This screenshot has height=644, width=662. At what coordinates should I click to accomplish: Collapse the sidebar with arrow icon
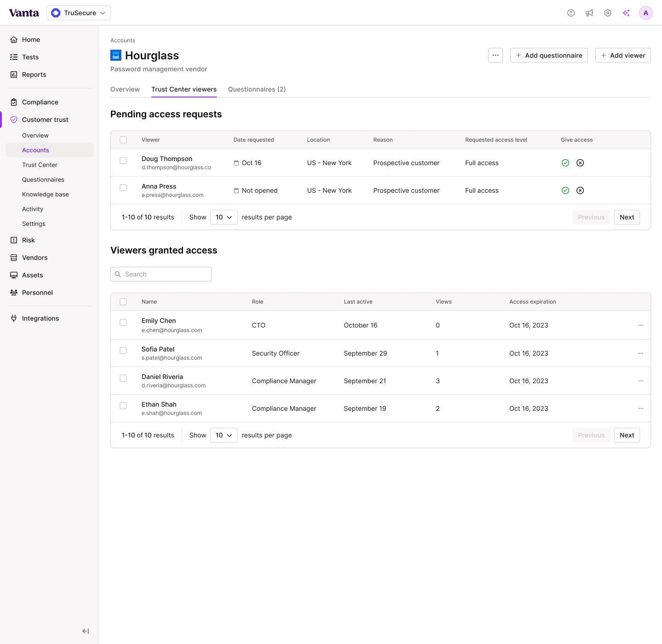coord(86,631)
